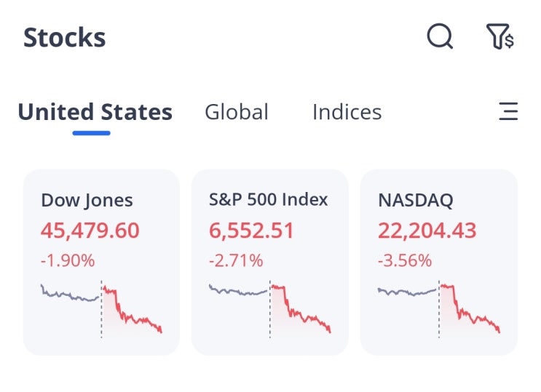Tap the Dow Jones -1.90% change

(x=68, y=260)
